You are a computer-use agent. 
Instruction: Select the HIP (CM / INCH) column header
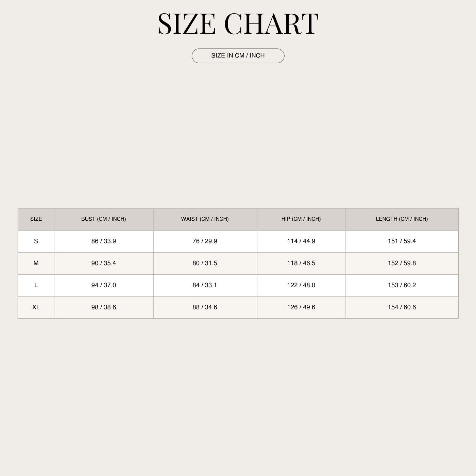pyautogui.click(x=301, y=219)
